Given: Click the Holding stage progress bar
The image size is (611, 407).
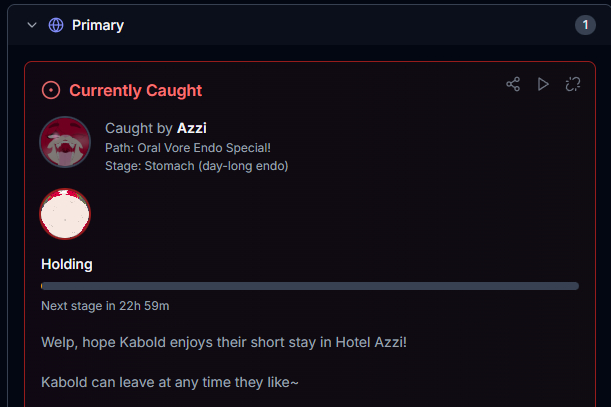Looking at the screenshot, I should pyautogui.click(x=309, y=286).
